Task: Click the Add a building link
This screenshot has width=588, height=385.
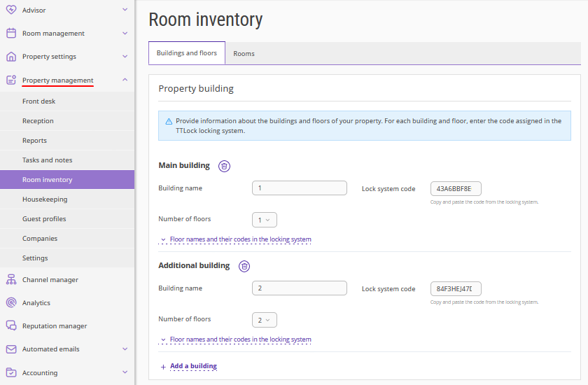Action: [193, 366]
